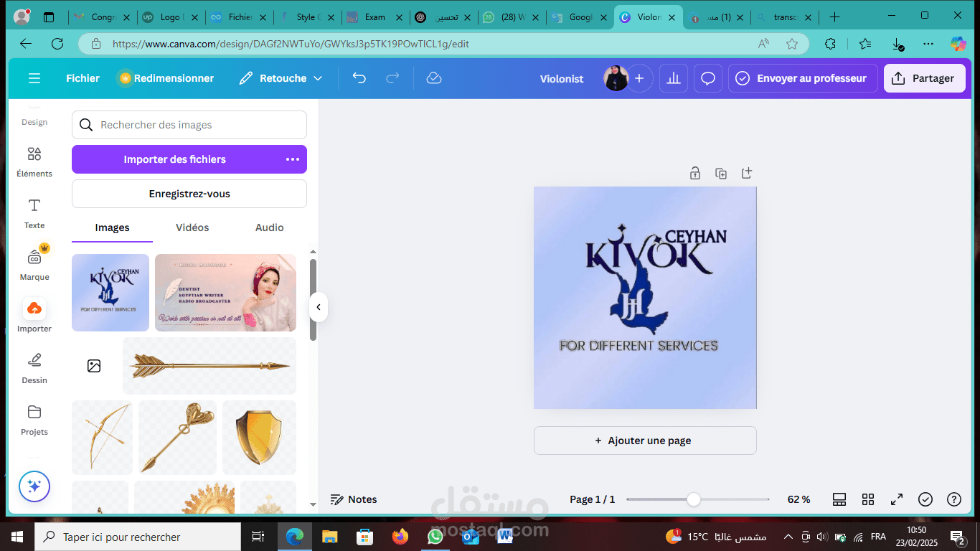Click the Windows taskbar search box
Image resolution: width=980 pixels, height=551 pixels.
tap(138, 537)
